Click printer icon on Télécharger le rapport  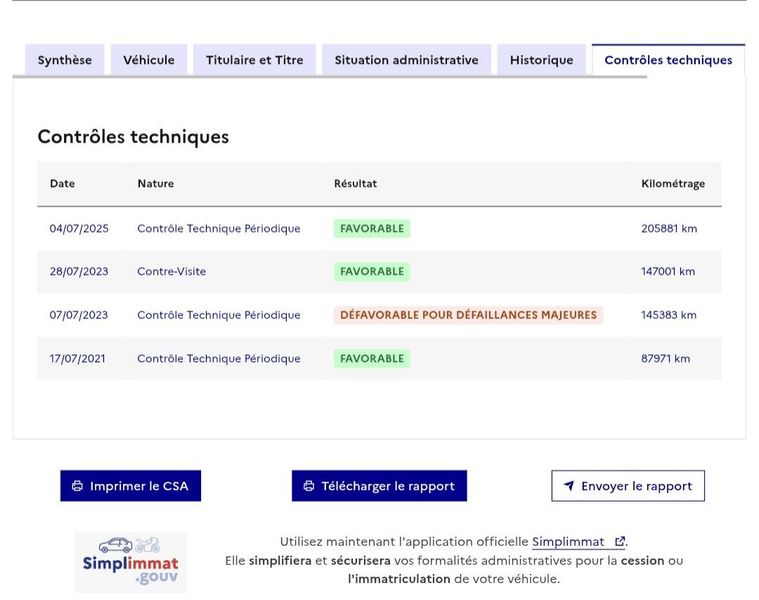click(x=308, y=486)
